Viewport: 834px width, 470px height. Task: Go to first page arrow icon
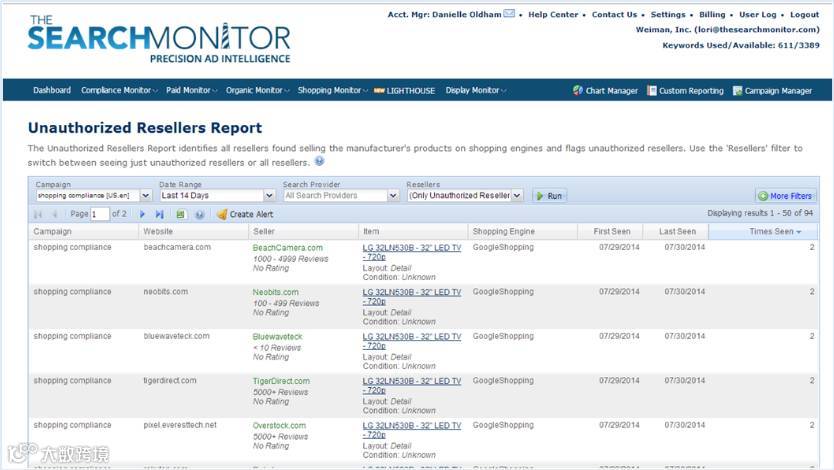coord(38,214)
